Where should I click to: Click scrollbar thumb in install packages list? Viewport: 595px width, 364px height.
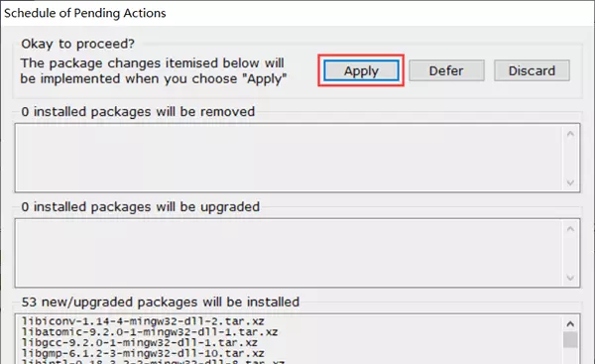[x=570, y=340]
